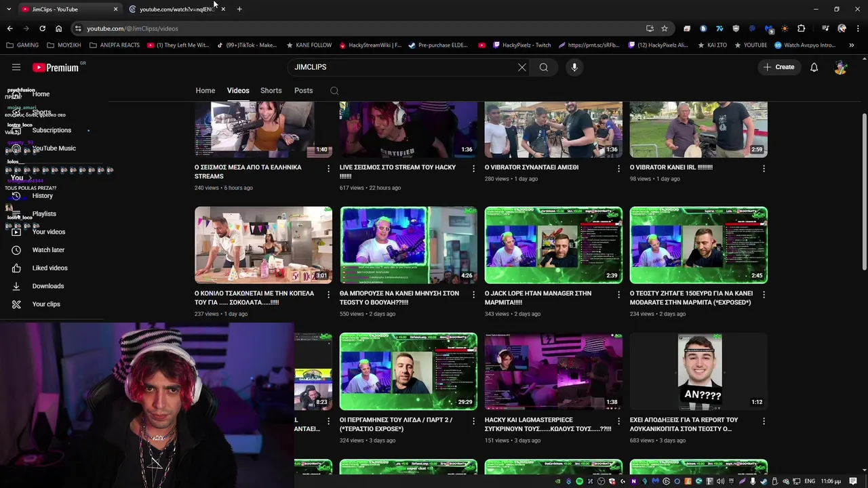The image size is (868, 488).
Task: Open the browser home page
Action: click(58, 28)
